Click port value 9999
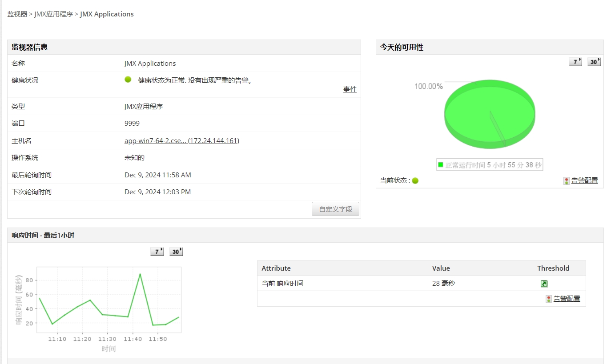 pos(132,123)
